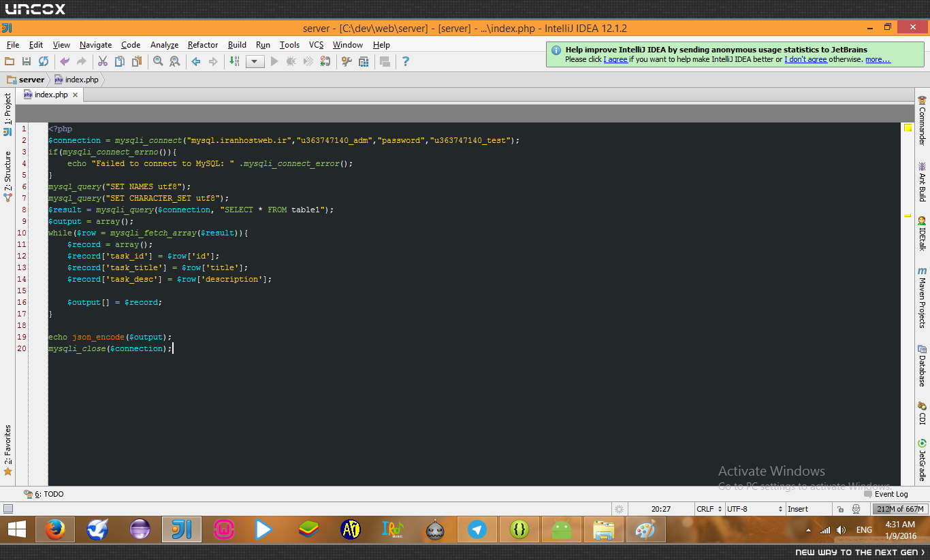Screen dimensions: 930x560
Task: Click the green Run play icon
Action: coord(274,61)
